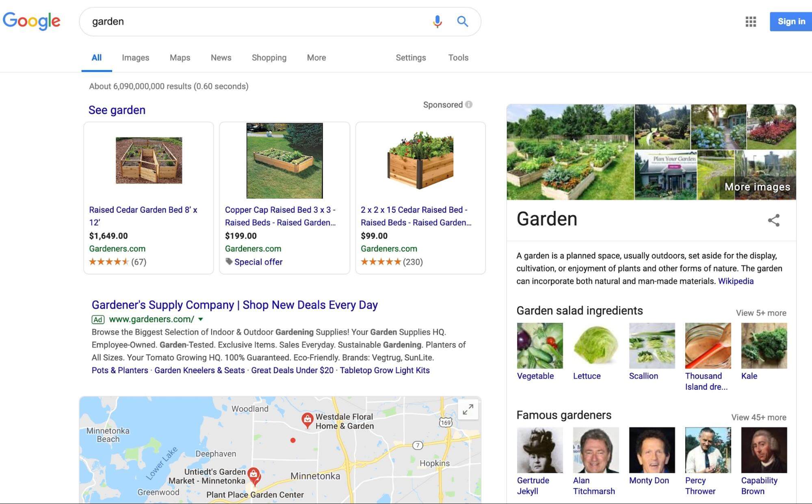Viewport: 812px width, 504px height.
Task: Select the Vegetable ingredient tile
Action: click(540, 352)
